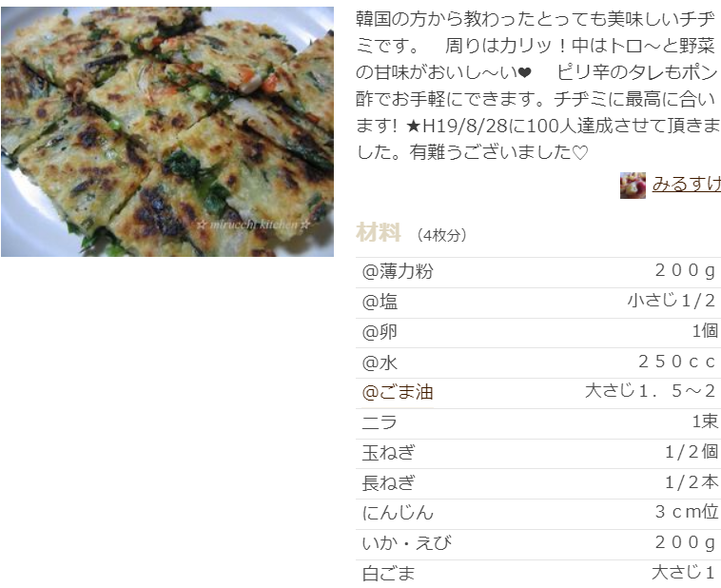
Task: Select the @薄力粉 ingredient row
Action: pos(538,272)
